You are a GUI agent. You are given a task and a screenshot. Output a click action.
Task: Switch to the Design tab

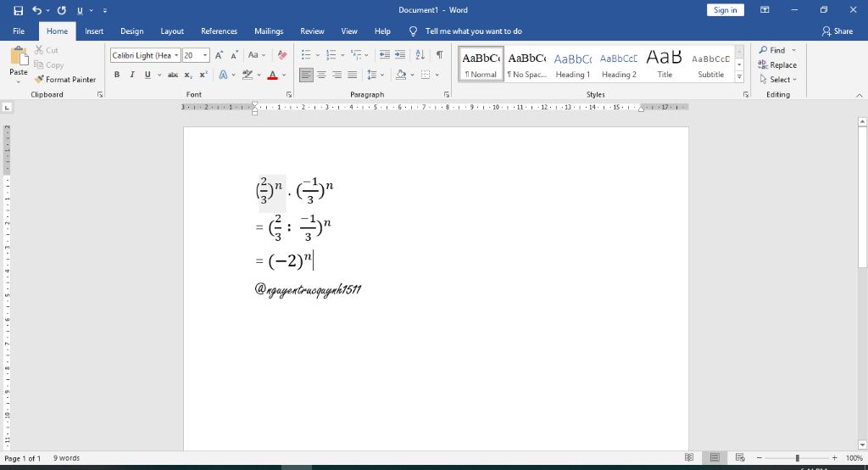click(x=131, y=31)
